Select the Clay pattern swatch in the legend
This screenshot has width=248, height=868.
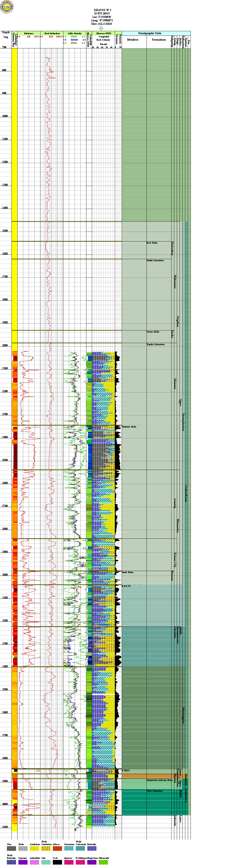tap(11, 849)
